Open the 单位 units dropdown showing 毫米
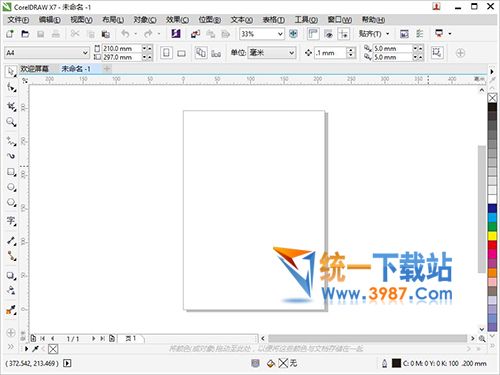 tap(292, 53)
